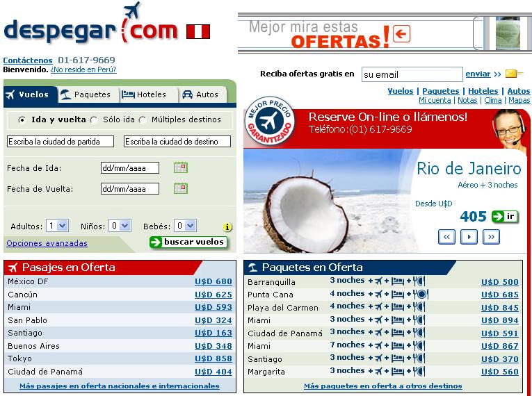The image size is (532, 396).
Task: Click the Autos link in top navigation
Action: click(518, 91)
